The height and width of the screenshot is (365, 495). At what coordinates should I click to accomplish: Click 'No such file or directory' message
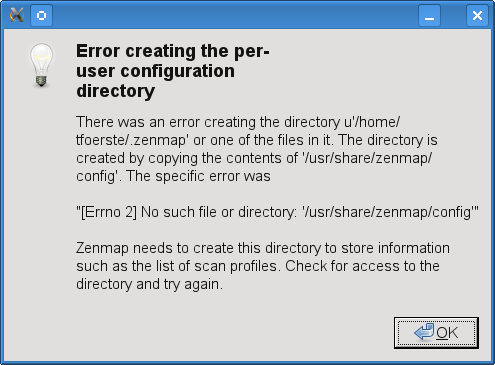point(219,212)
